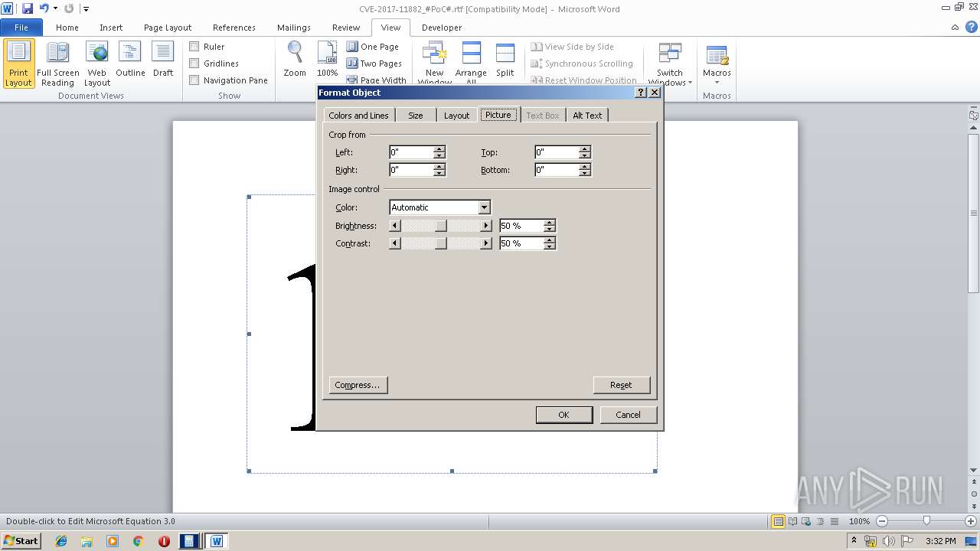Click Contrast slider left arrow

click(x=395, y=243)
